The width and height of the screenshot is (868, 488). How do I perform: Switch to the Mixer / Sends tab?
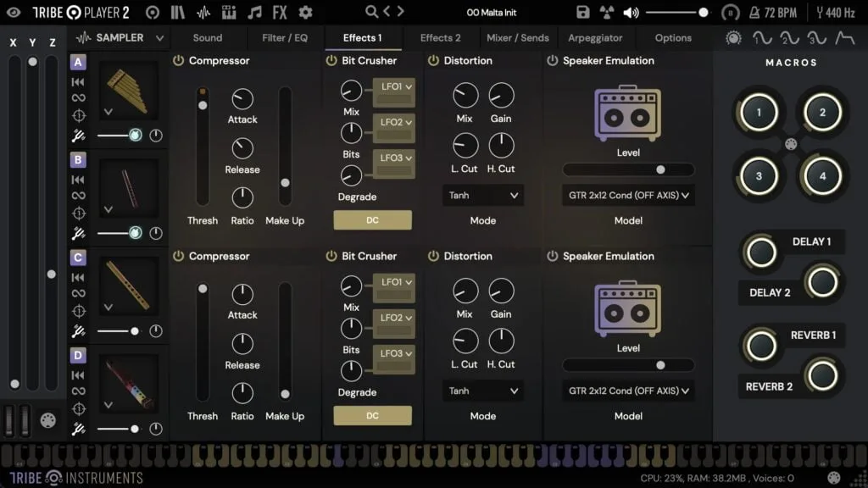517,38
